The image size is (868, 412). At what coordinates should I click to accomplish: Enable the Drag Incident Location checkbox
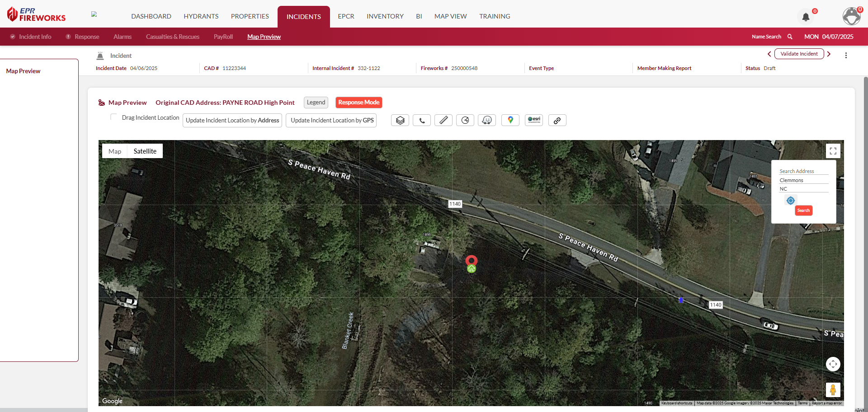(x=113, y=117)
